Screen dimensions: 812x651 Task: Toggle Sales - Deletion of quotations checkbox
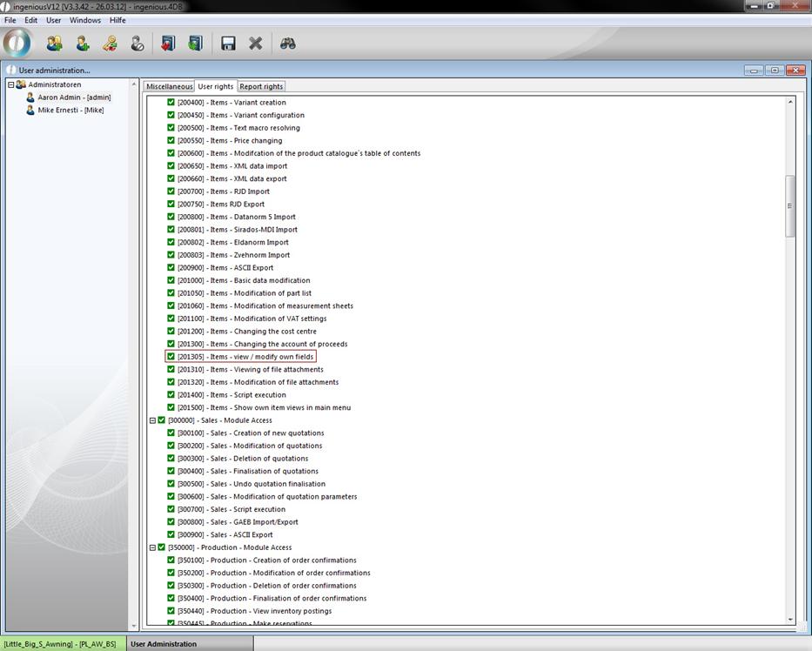(171, 459)
